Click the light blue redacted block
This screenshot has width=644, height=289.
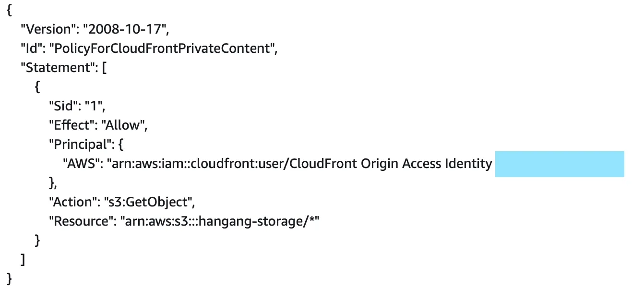(x=559, y=164)
